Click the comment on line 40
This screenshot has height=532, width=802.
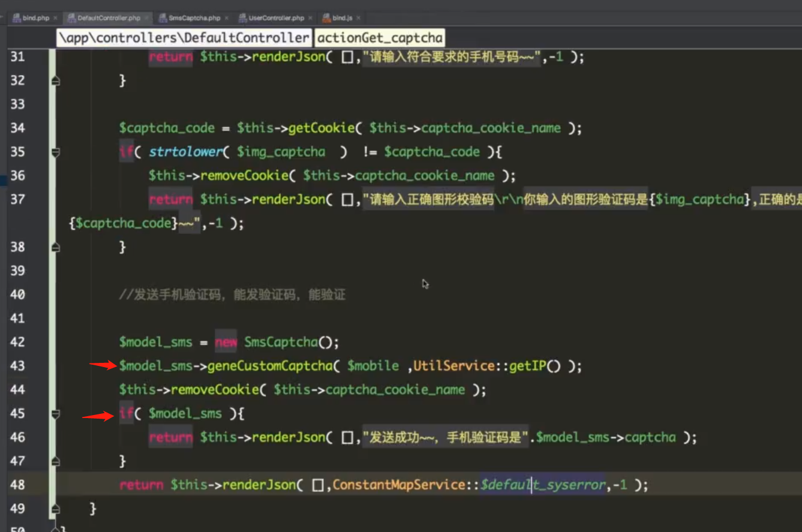click(232, 294)
